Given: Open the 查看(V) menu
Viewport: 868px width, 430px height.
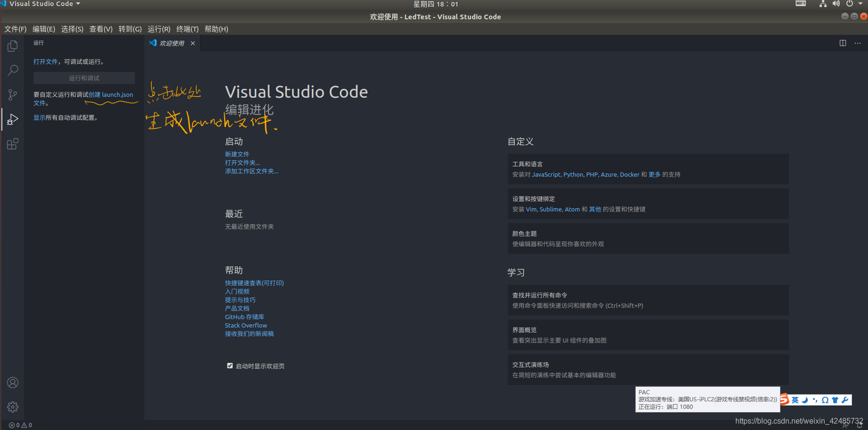Looking at the screenshot, I should pos(101,29).
